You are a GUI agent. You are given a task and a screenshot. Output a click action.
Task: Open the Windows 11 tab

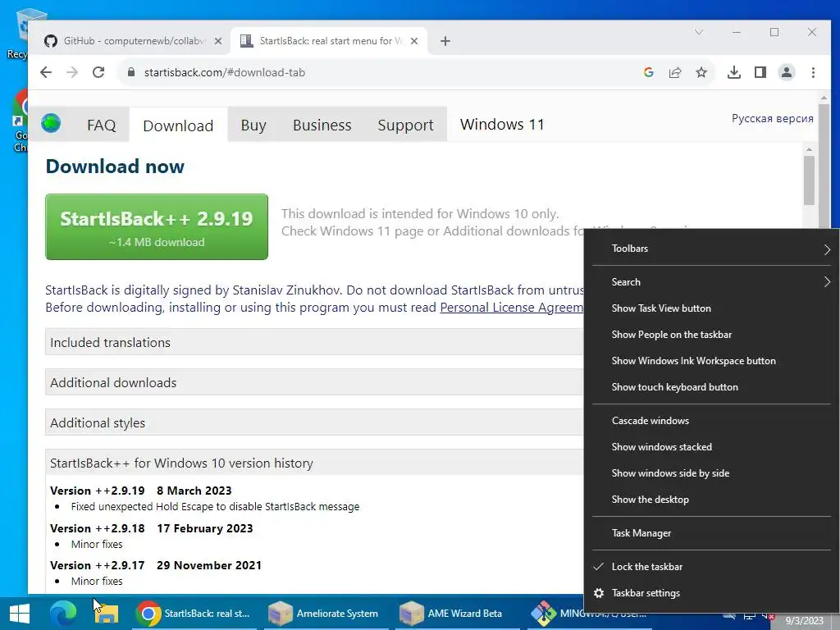pyautogui.click(x=502, y=125)
